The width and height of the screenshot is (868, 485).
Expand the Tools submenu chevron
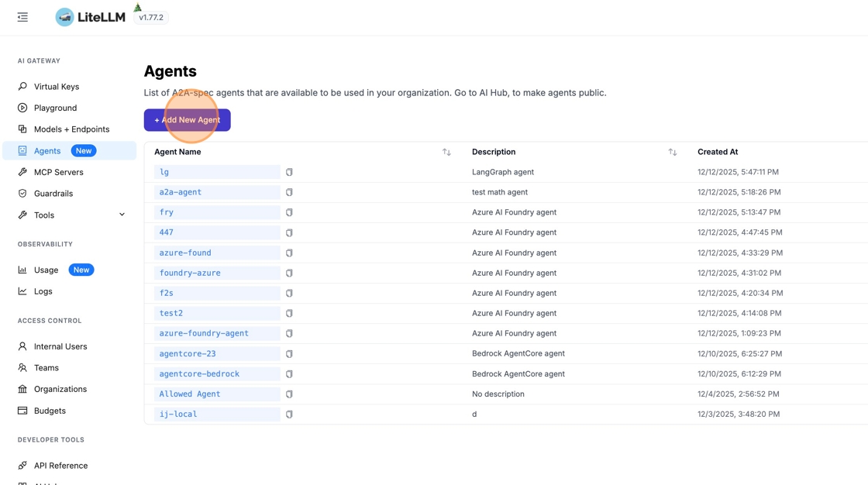point(122,215)
